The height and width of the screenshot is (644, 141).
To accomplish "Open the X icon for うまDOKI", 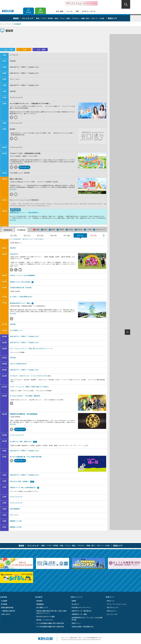I will pyautogui.click(x=16, y=270).
